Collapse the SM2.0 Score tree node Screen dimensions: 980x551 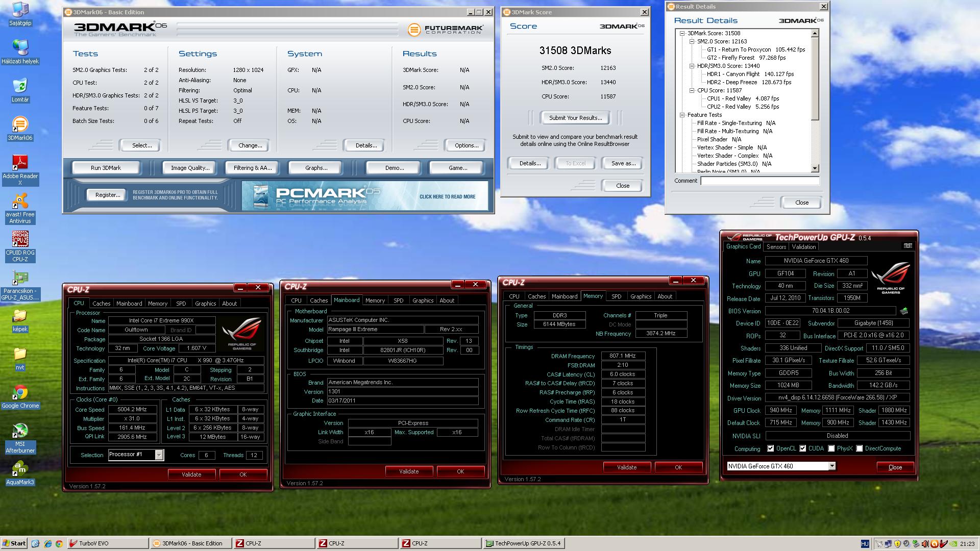[x=692, y=41]
